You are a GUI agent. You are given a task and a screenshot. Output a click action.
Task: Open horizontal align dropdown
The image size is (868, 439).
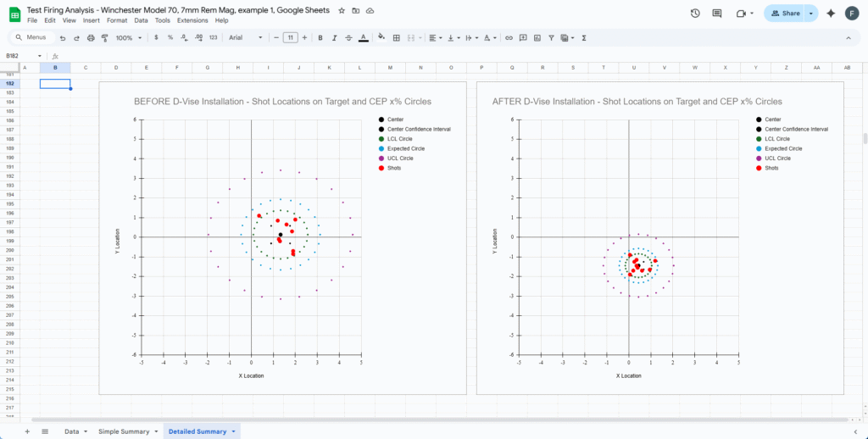click(x=436, y=37)
